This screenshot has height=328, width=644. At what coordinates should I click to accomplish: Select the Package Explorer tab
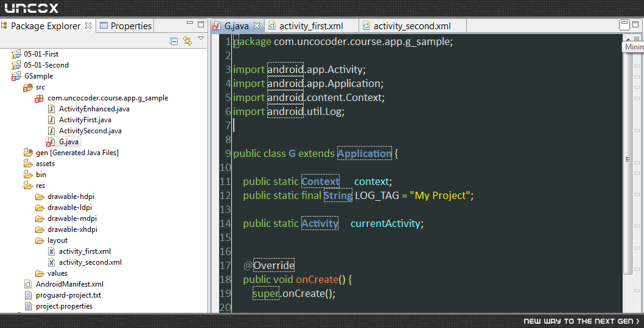[x=46, y=26]
